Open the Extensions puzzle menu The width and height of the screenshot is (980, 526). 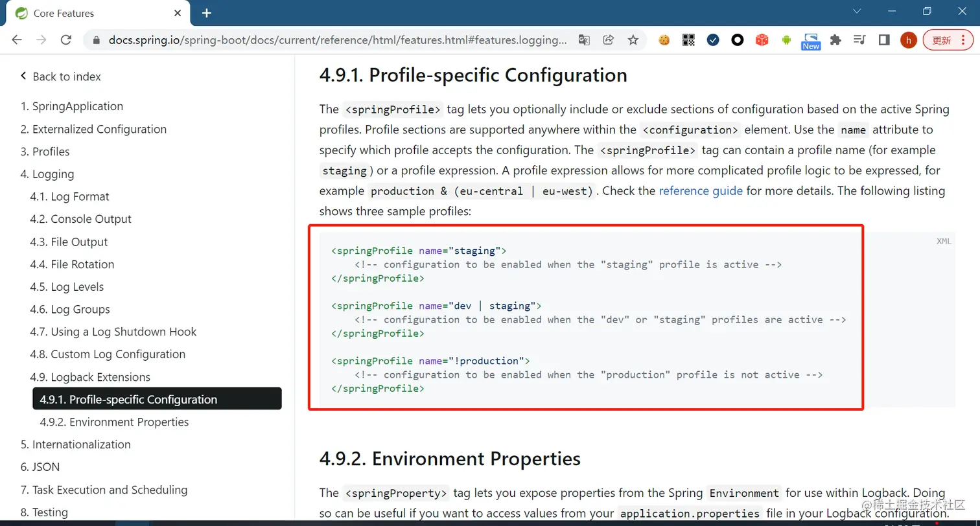[835, 40]
